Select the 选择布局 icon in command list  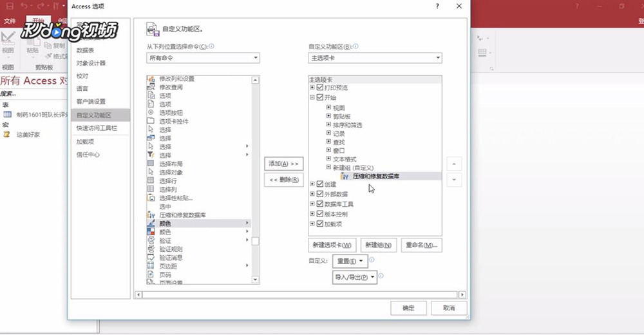click(151, 164)
